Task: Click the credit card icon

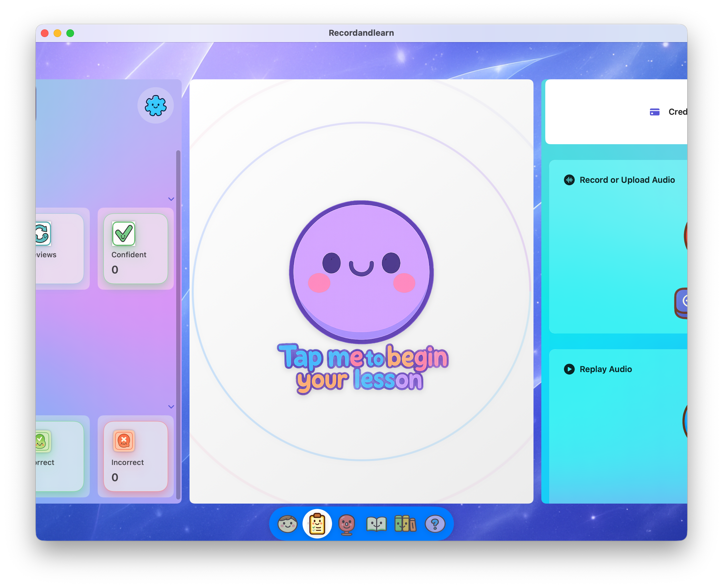Action: point(654,112)
